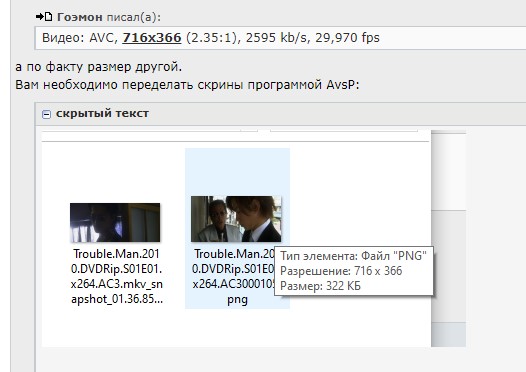Collapse the spoiler using the minus icon
Screen dimensions: 526x372
[46, 114]
